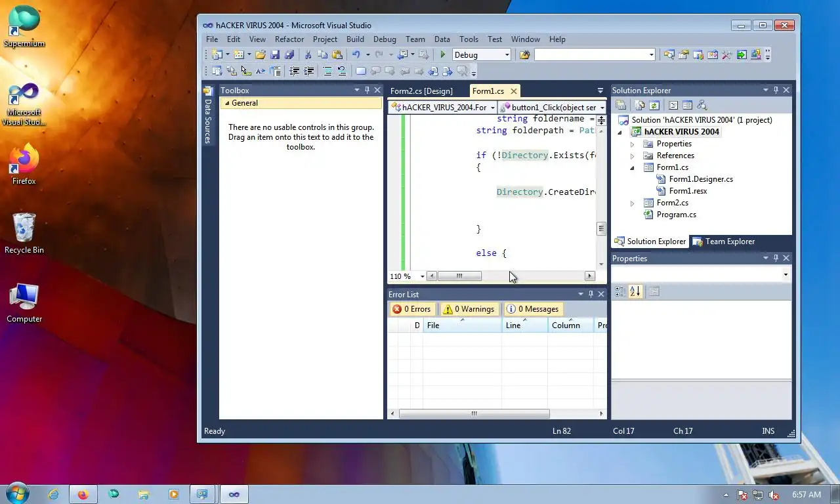Open the Extension Manager tools icon

756,55
